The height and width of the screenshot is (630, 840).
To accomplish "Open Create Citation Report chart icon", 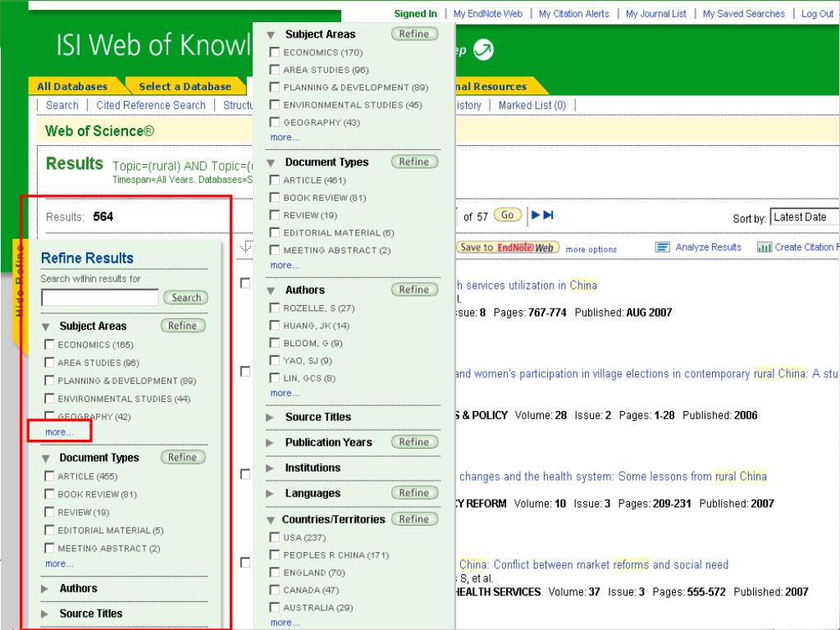I will coord(765,247).
